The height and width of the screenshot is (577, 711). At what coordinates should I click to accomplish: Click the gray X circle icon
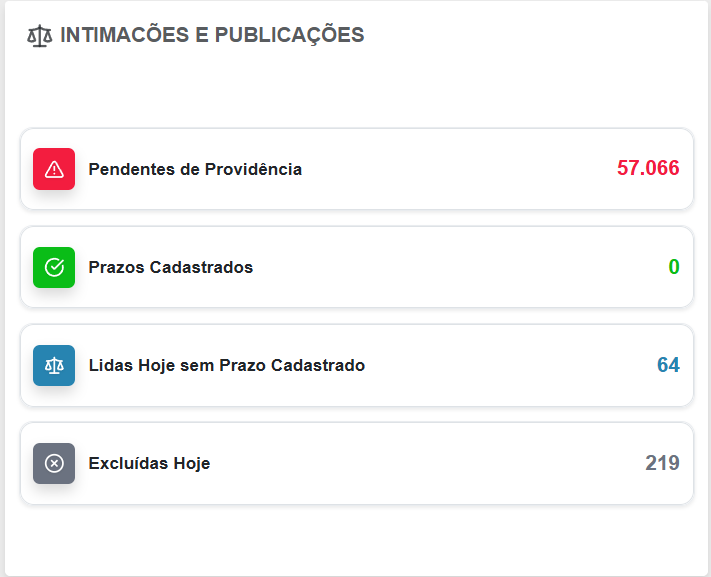(54, 463)
